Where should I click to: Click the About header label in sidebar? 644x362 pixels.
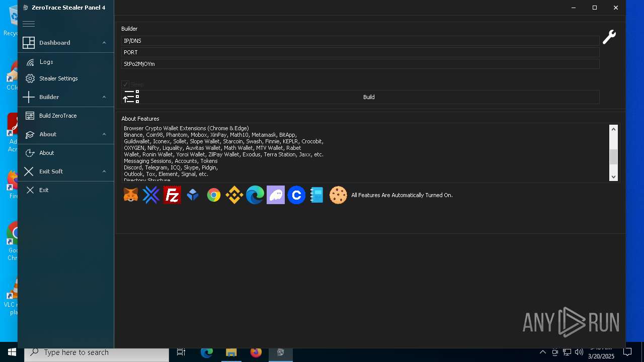click(x=48, y=134)
